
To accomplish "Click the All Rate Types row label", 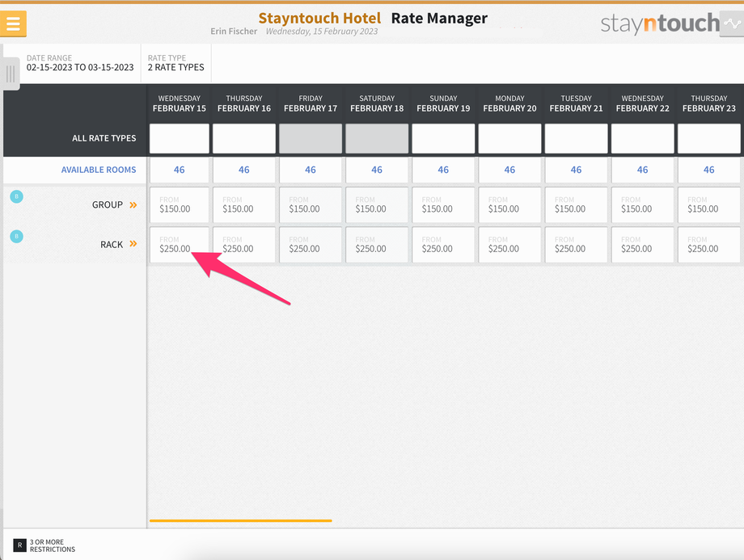I will (x=104, y=138).
